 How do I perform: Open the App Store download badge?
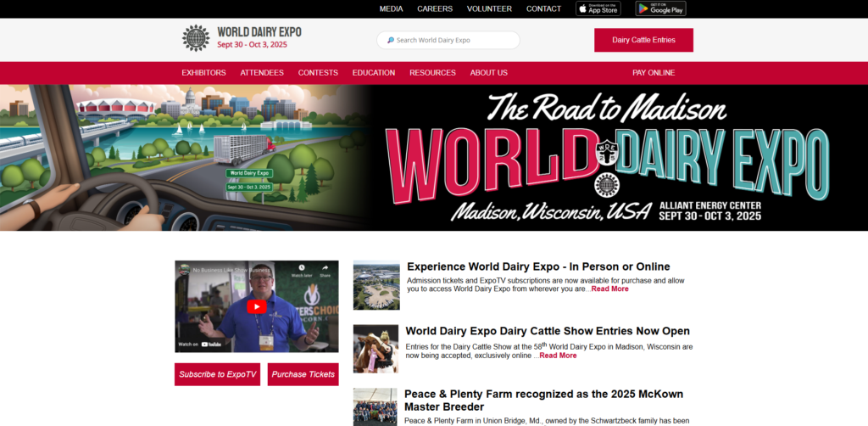pos(598,8)
